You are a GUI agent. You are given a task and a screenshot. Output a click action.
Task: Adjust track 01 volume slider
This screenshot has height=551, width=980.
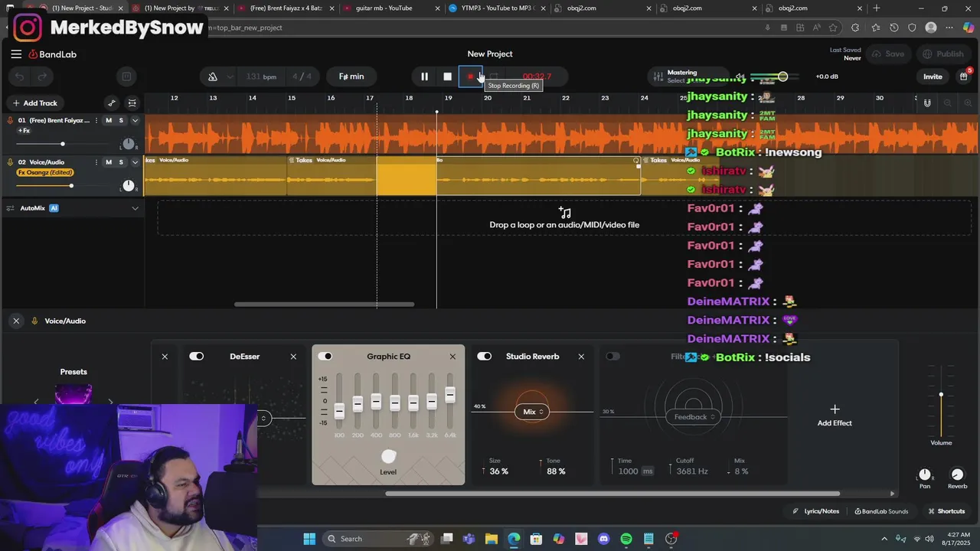[63, 144]
